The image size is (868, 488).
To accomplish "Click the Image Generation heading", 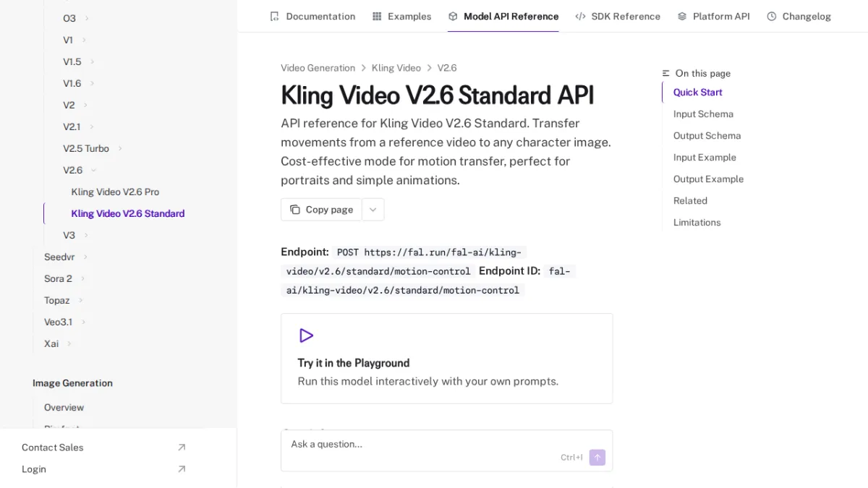I will [x=72, y=383].
